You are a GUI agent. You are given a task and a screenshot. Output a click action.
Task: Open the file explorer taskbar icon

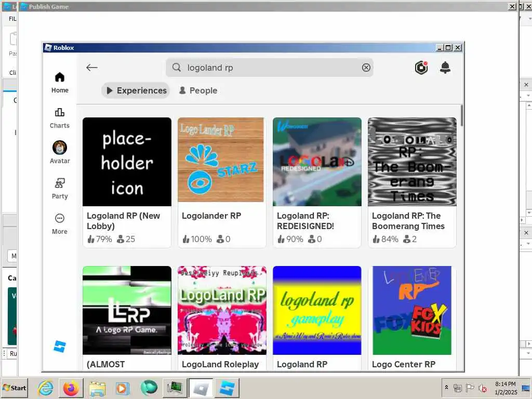coord(97,388)
